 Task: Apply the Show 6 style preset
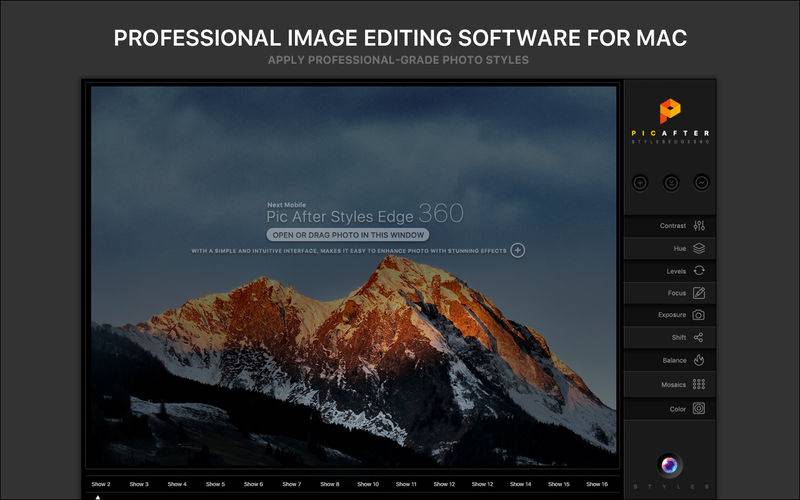click(254, 484)
